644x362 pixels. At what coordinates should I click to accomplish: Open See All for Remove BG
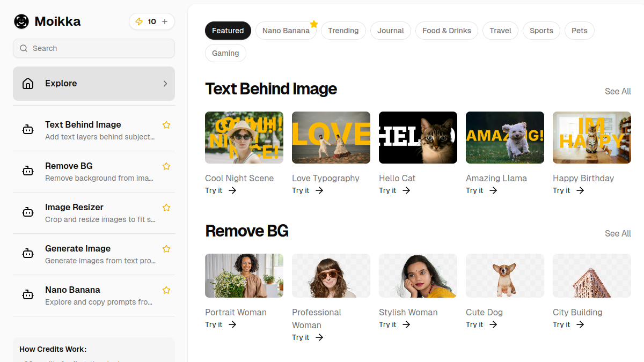click(618, 233)
